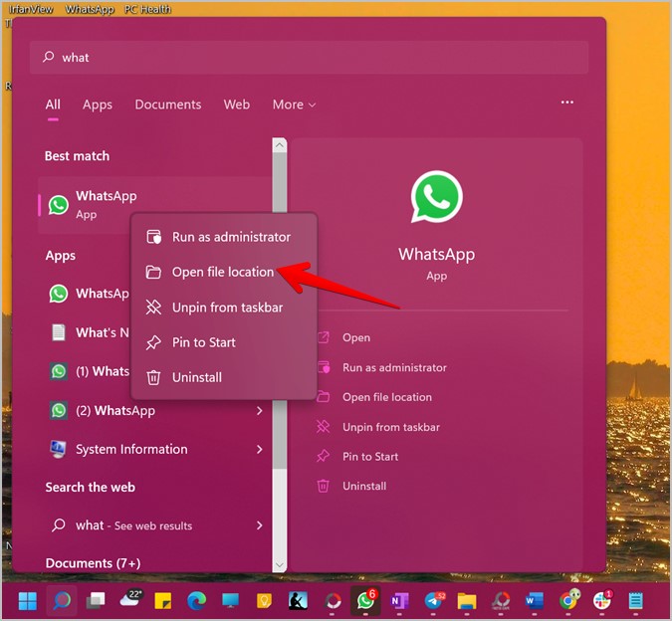Screen dimensions: 672x621
Task: Click the Search icon in taskbar
Action: point(62,601)
